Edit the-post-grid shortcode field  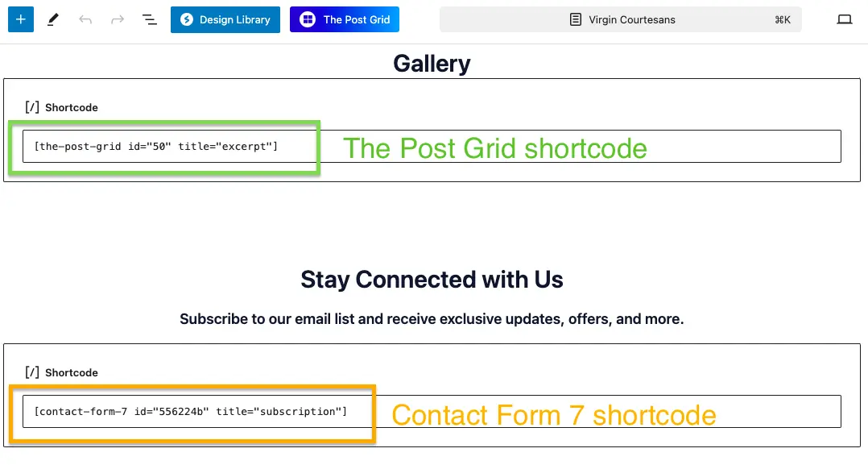(432, 146)
